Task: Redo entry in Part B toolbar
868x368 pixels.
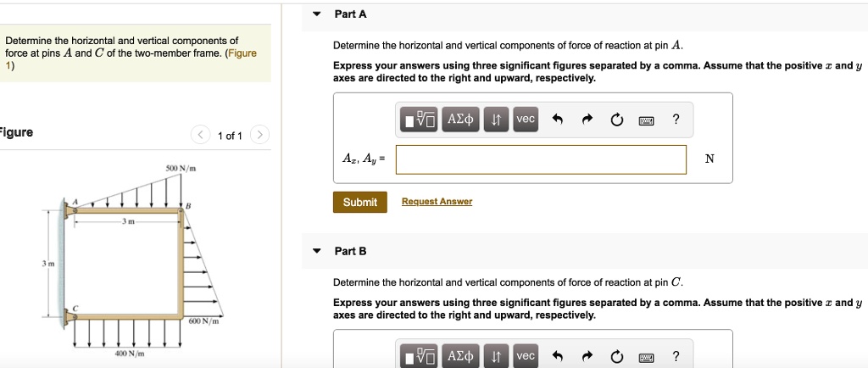Action: 587,356
